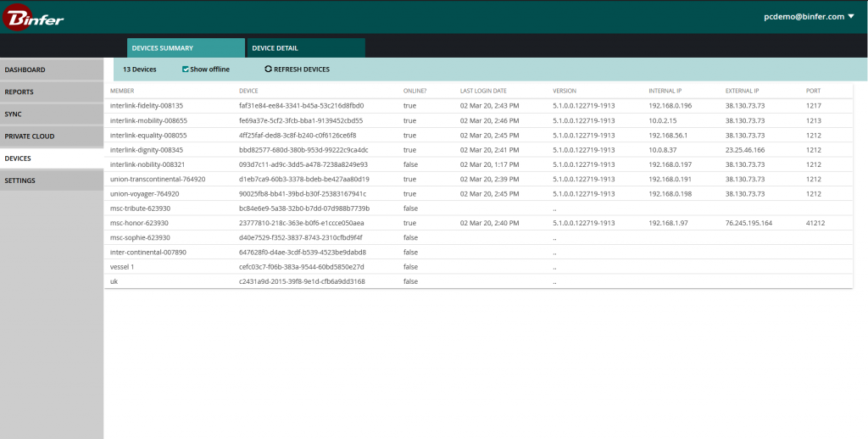Click external IP 23.25.46.166
This screenshot has width=868, height=439.
[745, 150]
